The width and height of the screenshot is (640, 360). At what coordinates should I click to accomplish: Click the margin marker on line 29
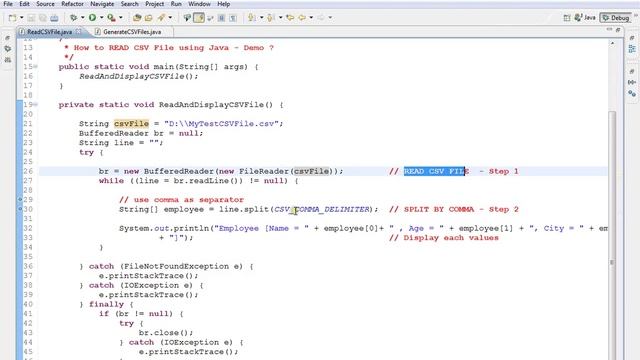[20, 200]
